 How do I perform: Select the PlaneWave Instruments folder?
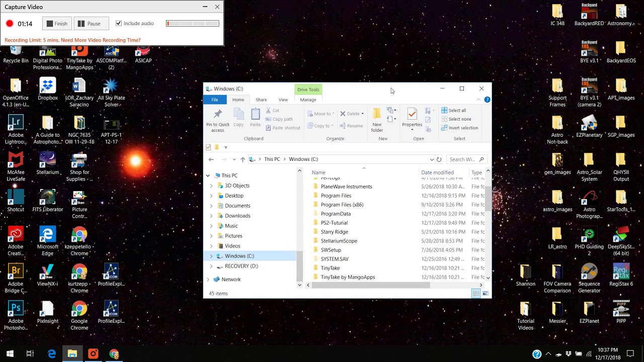(346, 187)
